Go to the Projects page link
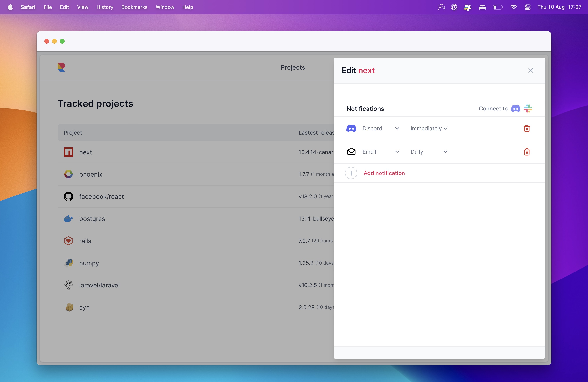Image resolution: width=588 pixels, height=382 pixels. 293,67
